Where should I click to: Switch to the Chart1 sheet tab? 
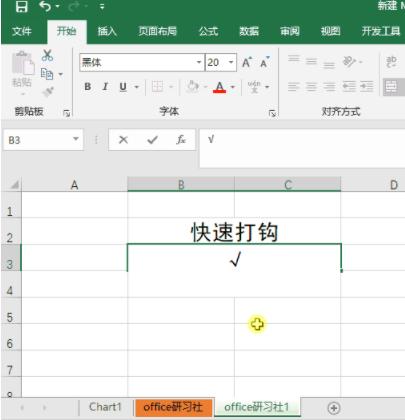(105, 407)
